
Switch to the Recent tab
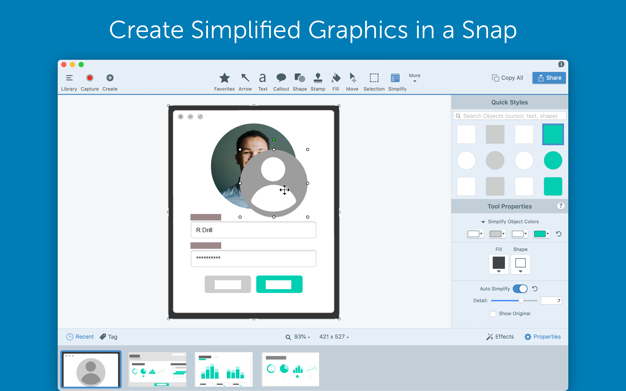click(80, 337)
